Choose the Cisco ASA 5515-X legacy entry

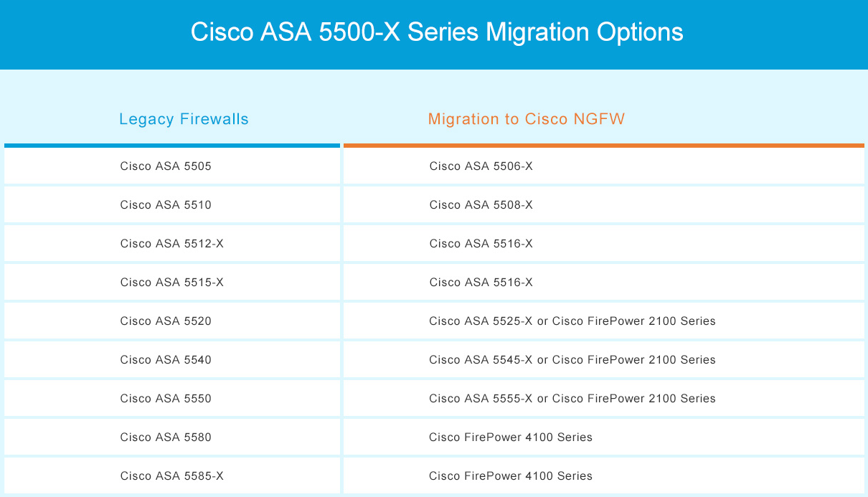tap(171, 283)
